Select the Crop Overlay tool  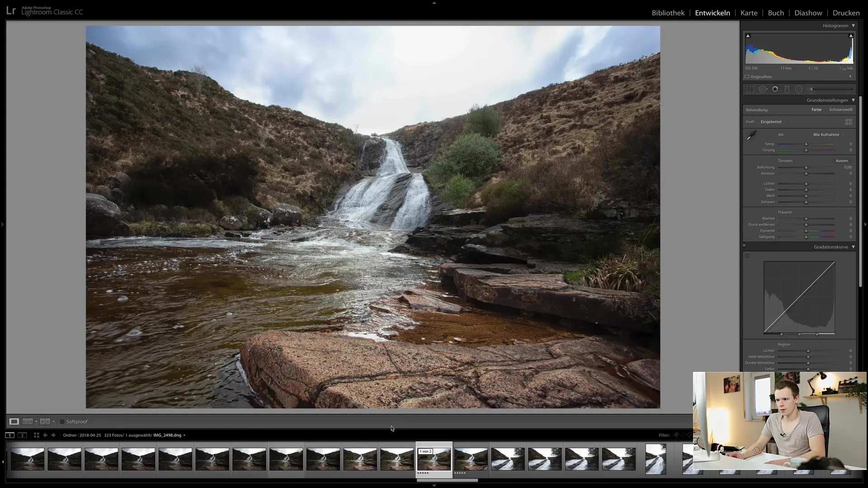[x=750, y=89]
